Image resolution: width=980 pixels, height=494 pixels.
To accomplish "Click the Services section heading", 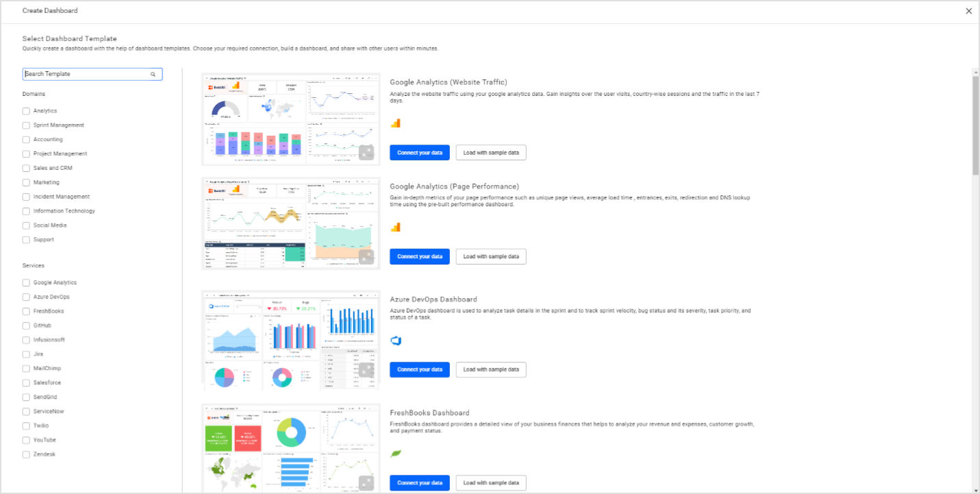I will [33, 266].
